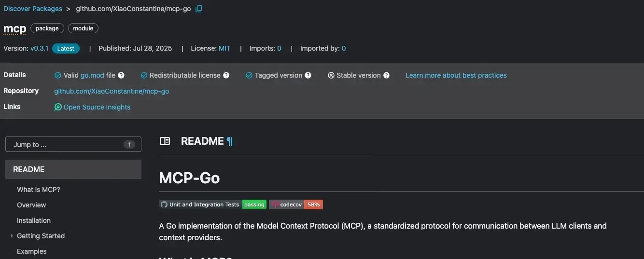644x259 pixels.
Task: Click the package chip next to mcp
Action: pyautogui.click(x=47, y=28)
